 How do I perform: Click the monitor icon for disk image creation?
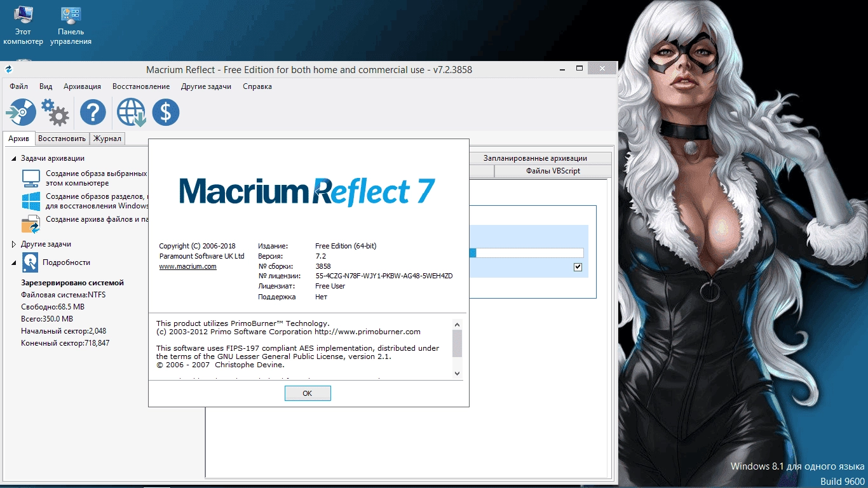click(x=31, y=178)
